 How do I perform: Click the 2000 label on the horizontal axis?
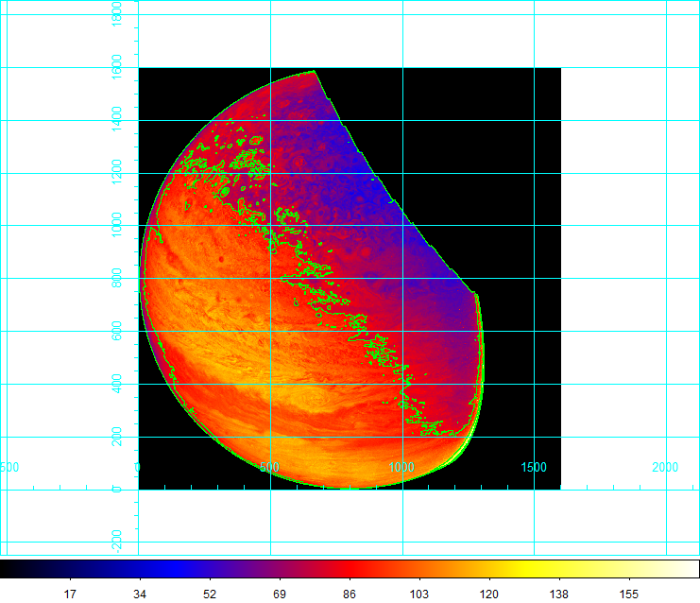(x=665, y=467)
